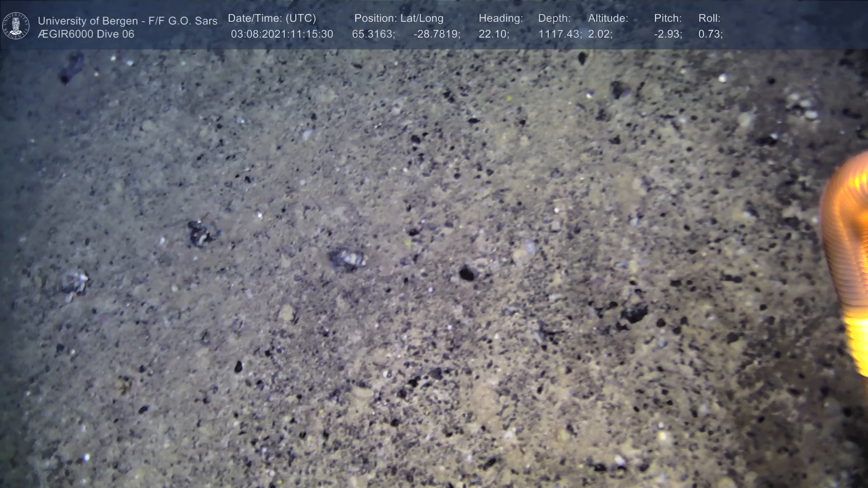Click the Roll label
Viewport: 868px width, 488px height.
coord(709,19)
